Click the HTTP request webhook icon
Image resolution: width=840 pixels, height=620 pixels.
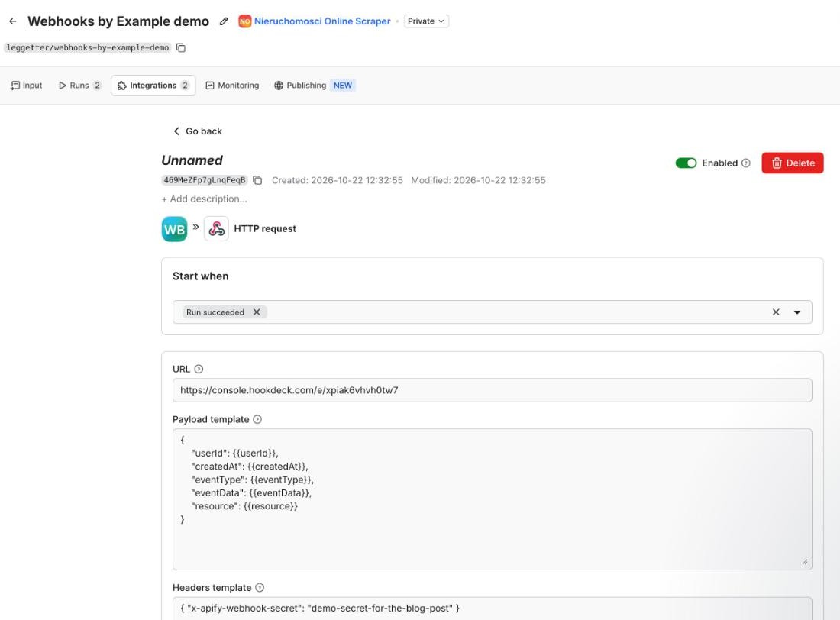pyautogui.click(x=216, y=229)
